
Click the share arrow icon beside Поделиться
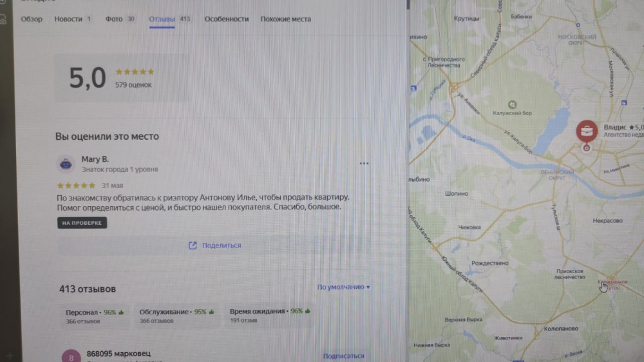click(x=192, y=245)
